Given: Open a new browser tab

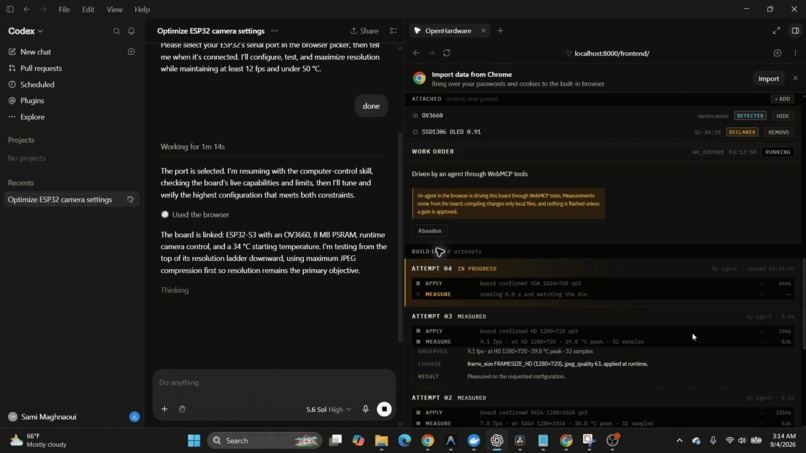Looking at the screenshot, I should (x=500, y=31).
